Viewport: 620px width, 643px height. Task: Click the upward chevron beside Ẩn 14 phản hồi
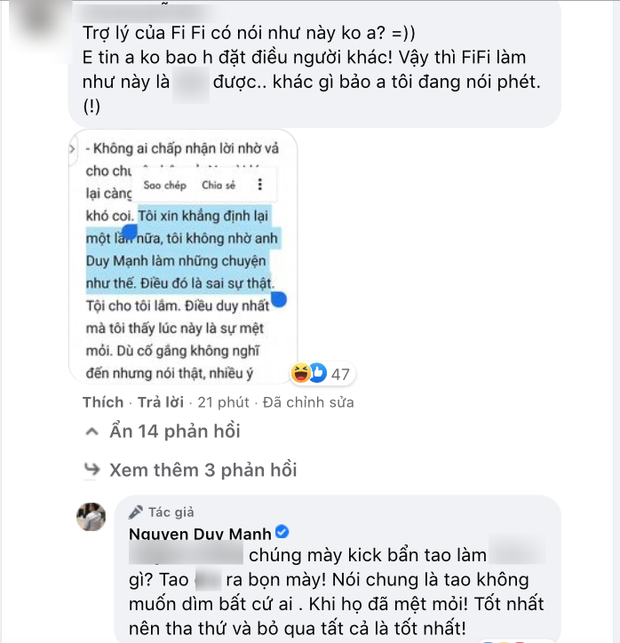coord(92,431)
